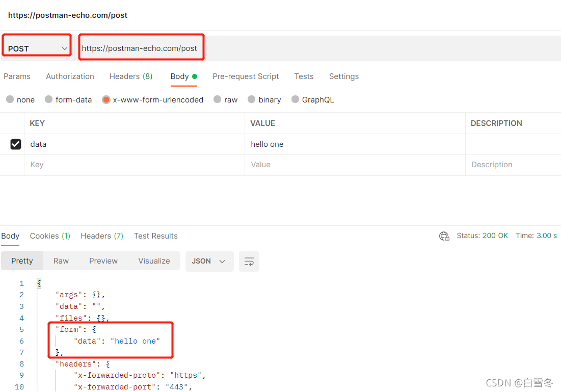The height and width of the screenshot is (392, 561).
Task: Click the Status 200 OK text
Action: (483, 236)
